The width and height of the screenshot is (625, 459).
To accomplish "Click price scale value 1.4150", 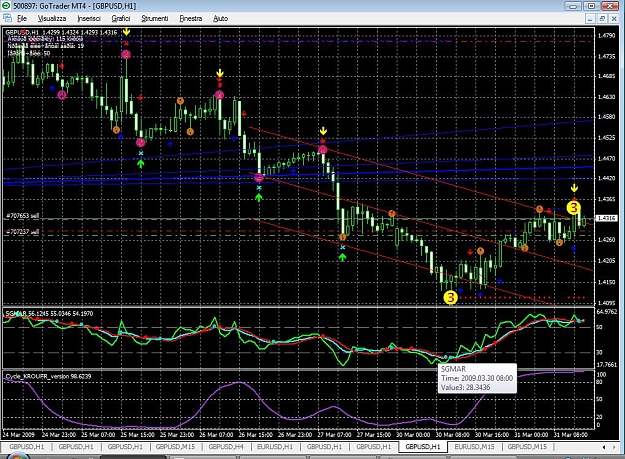I will pos(607,282).
